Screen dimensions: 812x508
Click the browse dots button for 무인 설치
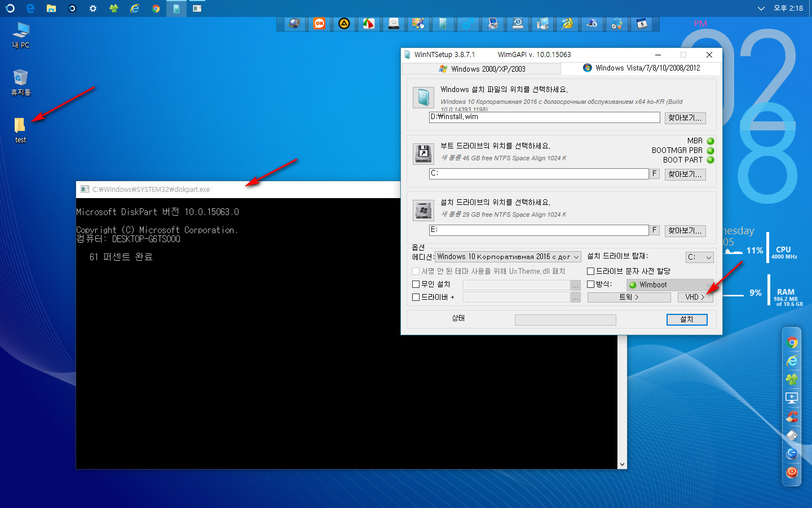pos(575,284)
